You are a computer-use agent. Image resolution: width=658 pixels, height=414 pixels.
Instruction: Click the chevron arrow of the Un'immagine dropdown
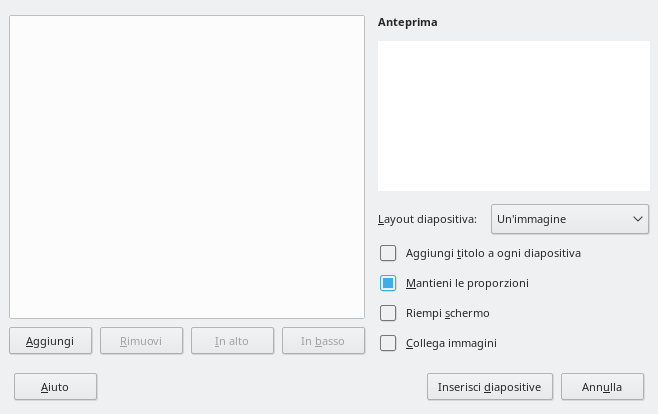pyautogui.click(x=637, y=218)
